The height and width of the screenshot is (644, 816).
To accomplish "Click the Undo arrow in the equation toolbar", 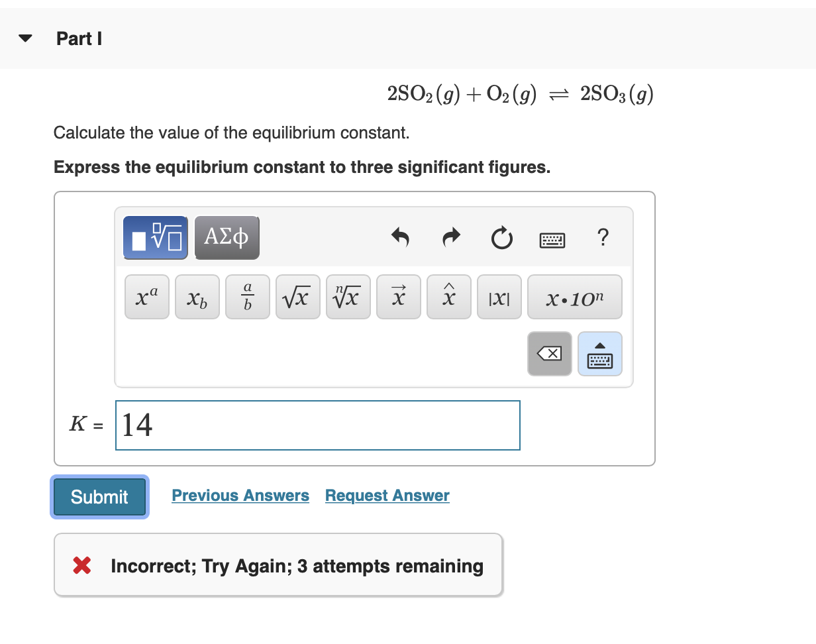I will tap(400, 238).
